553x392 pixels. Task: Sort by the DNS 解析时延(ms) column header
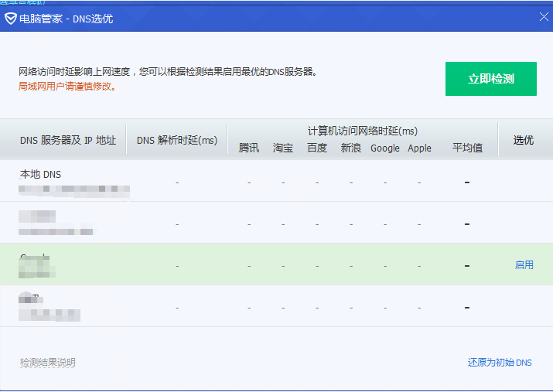point(177,140)
